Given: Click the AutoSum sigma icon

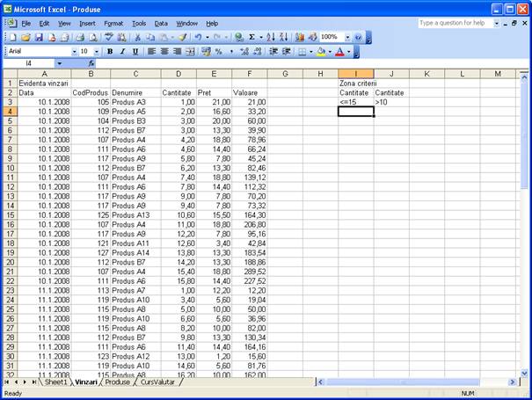Looking at the screenshot, I should coord(252,38).
